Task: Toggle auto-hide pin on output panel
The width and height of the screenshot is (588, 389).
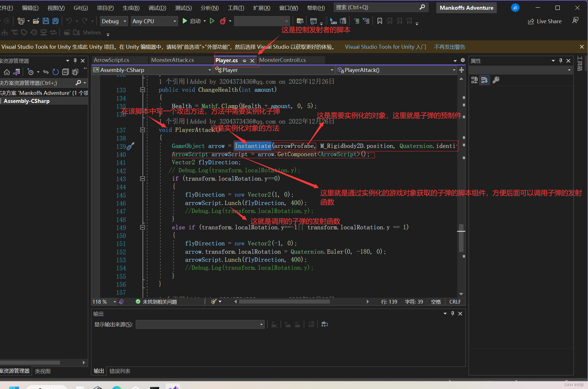Action: click(453, 313)
